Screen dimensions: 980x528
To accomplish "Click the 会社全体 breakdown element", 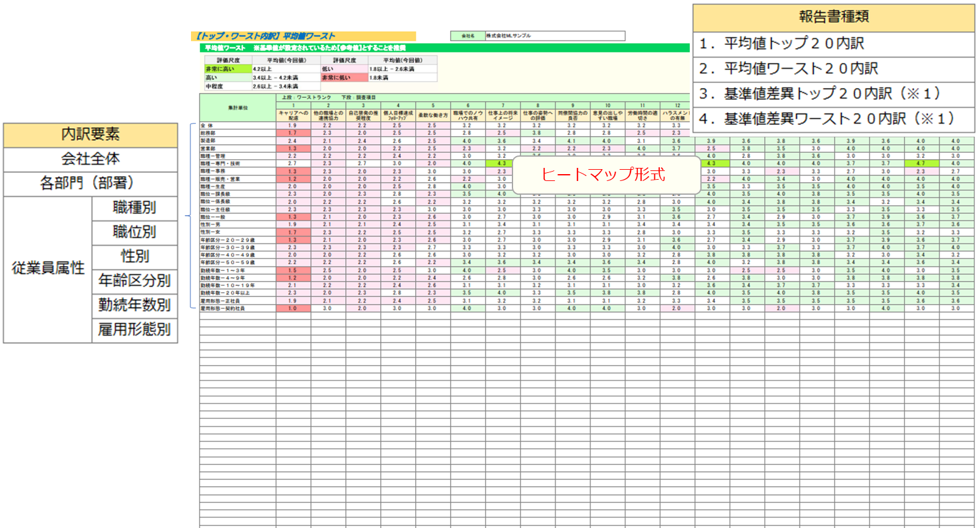I will tap(91, 159).
